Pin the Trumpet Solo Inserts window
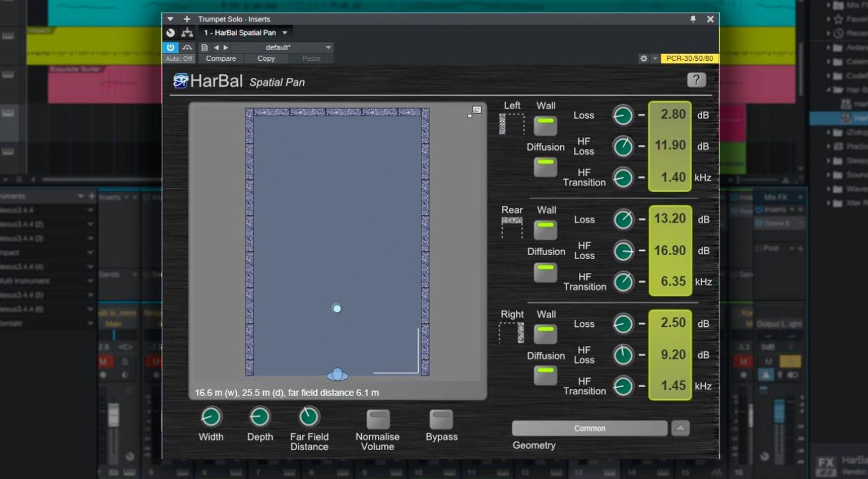This screenshot has height=479, width=868. tap(693, 19)
